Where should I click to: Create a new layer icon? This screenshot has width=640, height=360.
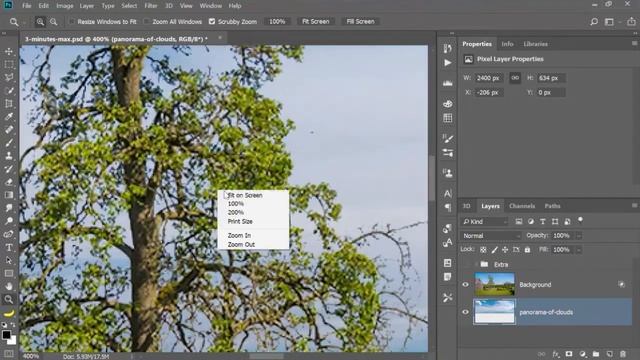coord(609,354)
